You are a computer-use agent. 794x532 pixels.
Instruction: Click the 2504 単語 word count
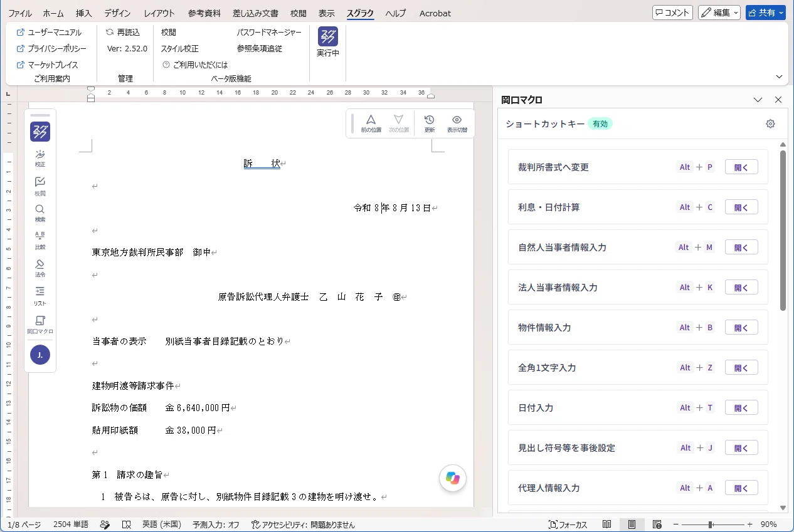coord(71,524)
